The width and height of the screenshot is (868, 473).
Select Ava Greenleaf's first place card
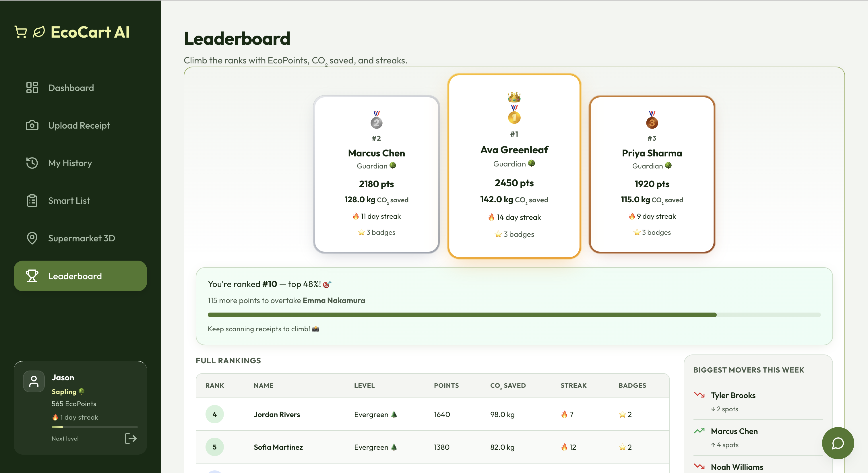[514, 166]
